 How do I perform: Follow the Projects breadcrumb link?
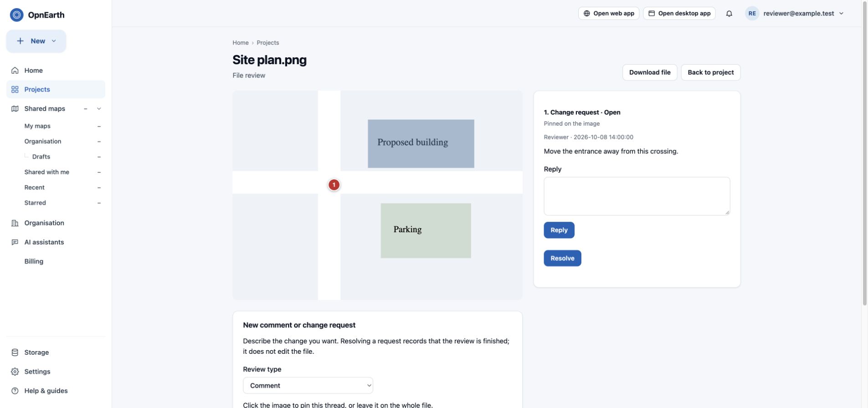click(x=268, y=43)
